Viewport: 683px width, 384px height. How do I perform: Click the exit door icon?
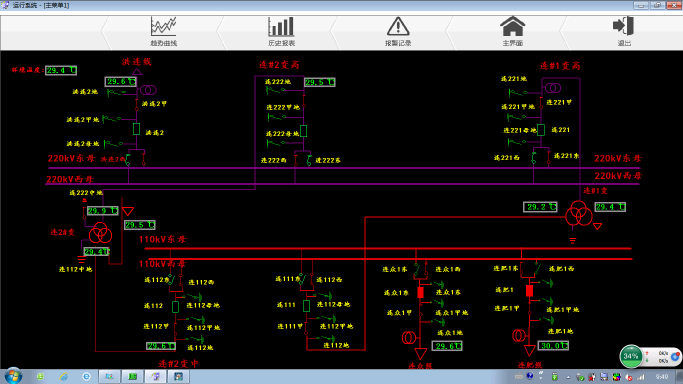pyautogui.click(x=623, y=26)
